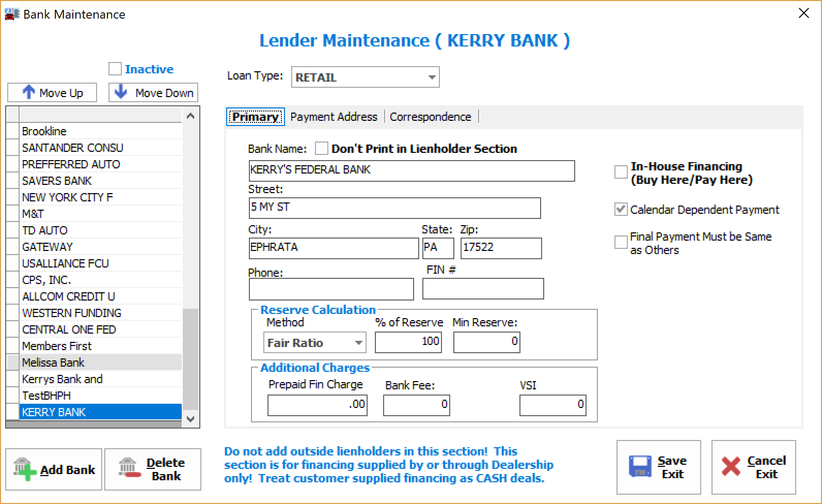Click the Save Exit floppy disk icon

(x=640, y=467)
